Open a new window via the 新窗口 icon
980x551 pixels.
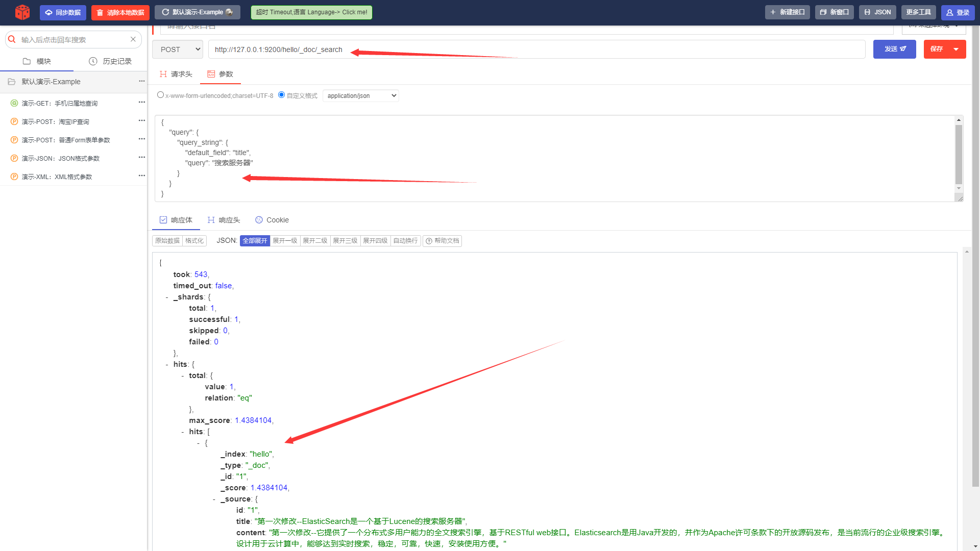click(x=822, y=12)
